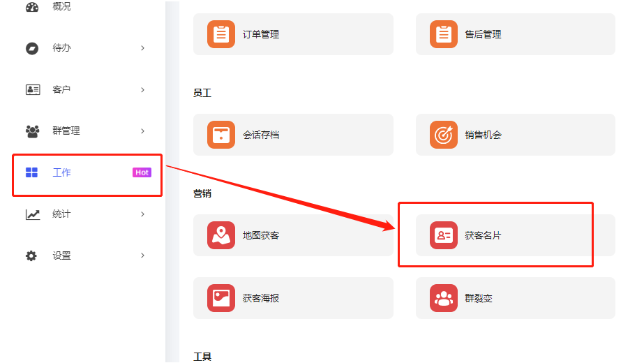644x363 pixels.
Task: Click the 获客名片 card icon
Action: click(x=444, y=235)
